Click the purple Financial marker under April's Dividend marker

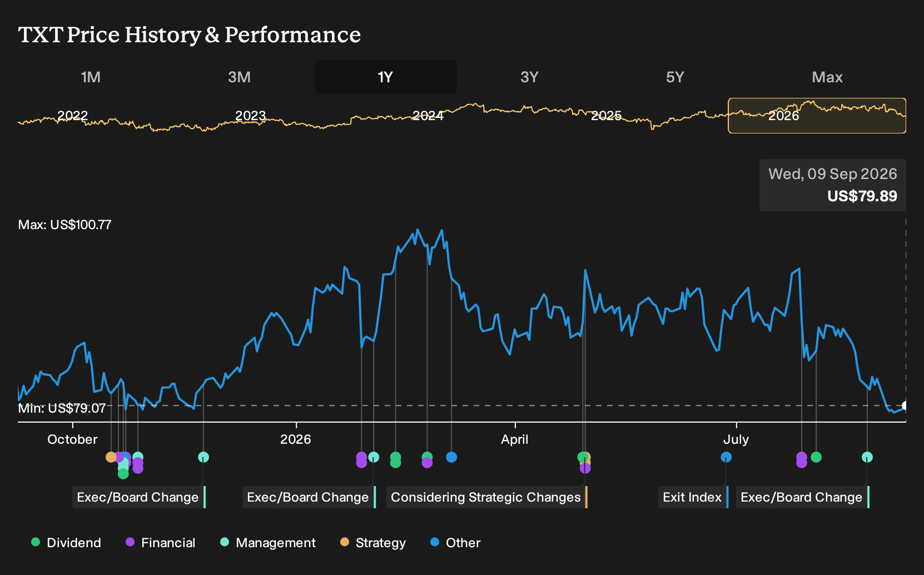(585, 468)
